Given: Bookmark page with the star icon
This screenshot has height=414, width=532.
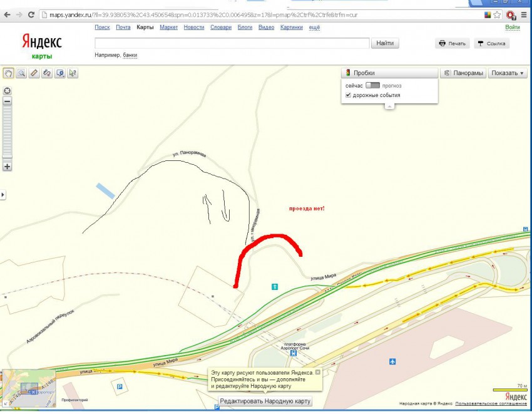Looking at the screenshot, I should point(497,14).
